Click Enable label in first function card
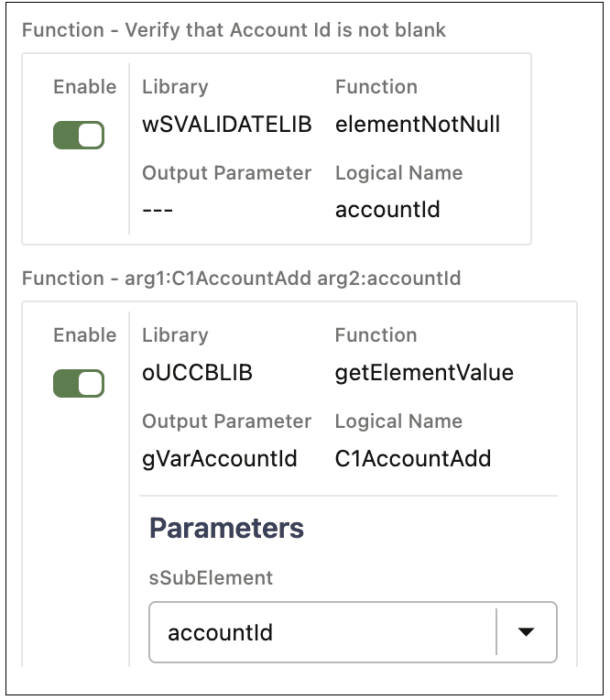The image size is (610, 700). tap(85, 87)
